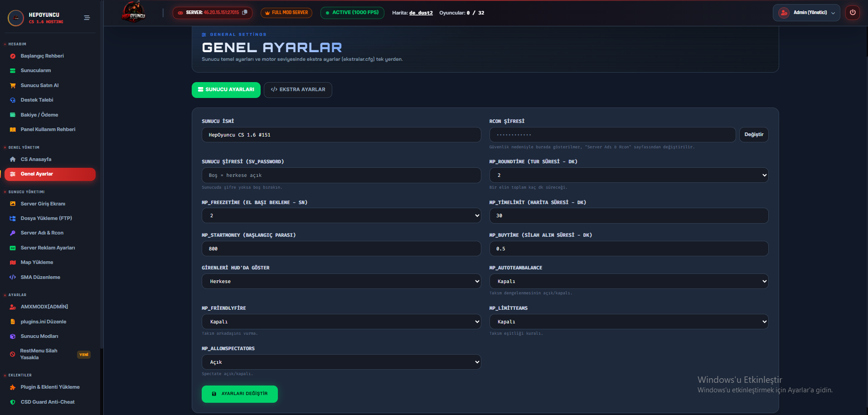Click the red power logout icon
This screenshot has height=415, width=868.
click(853, 13)
